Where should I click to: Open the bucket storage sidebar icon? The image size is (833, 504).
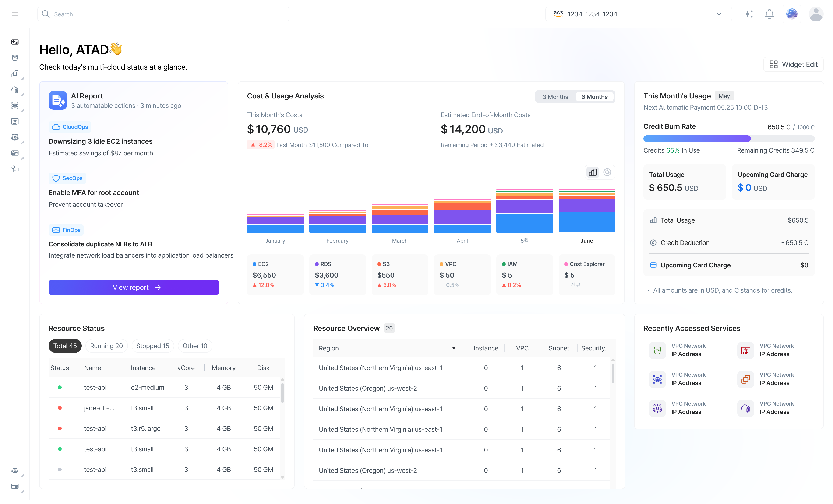coord(15,58)
